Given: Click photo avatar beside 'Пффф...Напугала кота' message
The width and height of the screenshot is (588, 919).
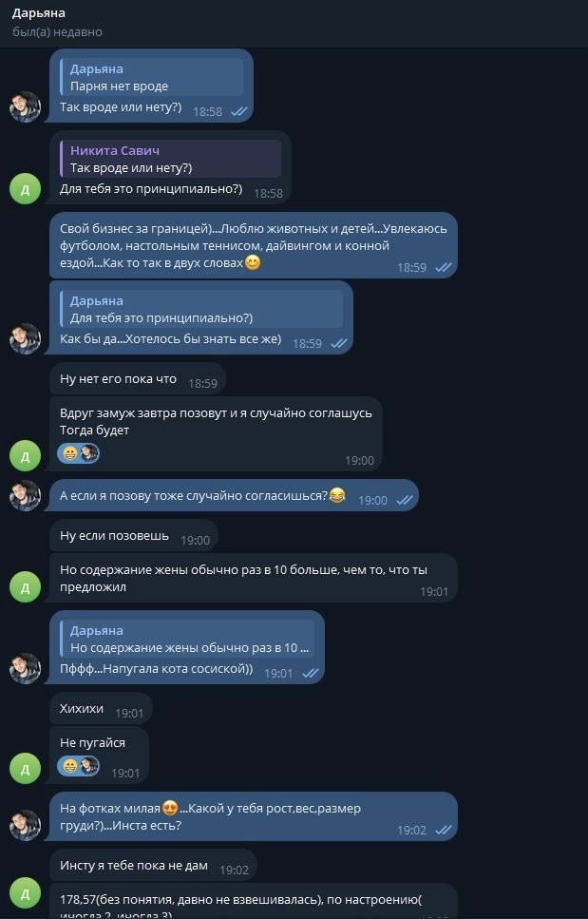Looking at the screenshot, I should (25, 668).
